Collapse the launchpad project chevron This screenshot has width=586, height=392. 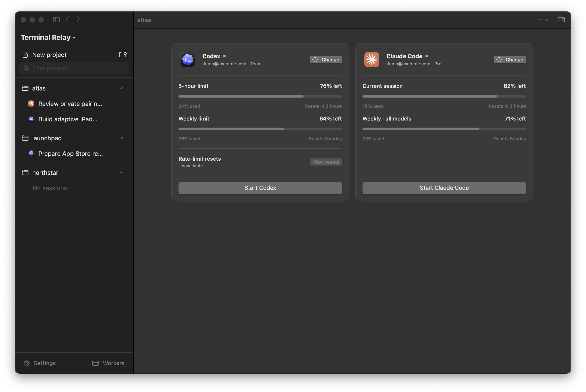point(121,138)
